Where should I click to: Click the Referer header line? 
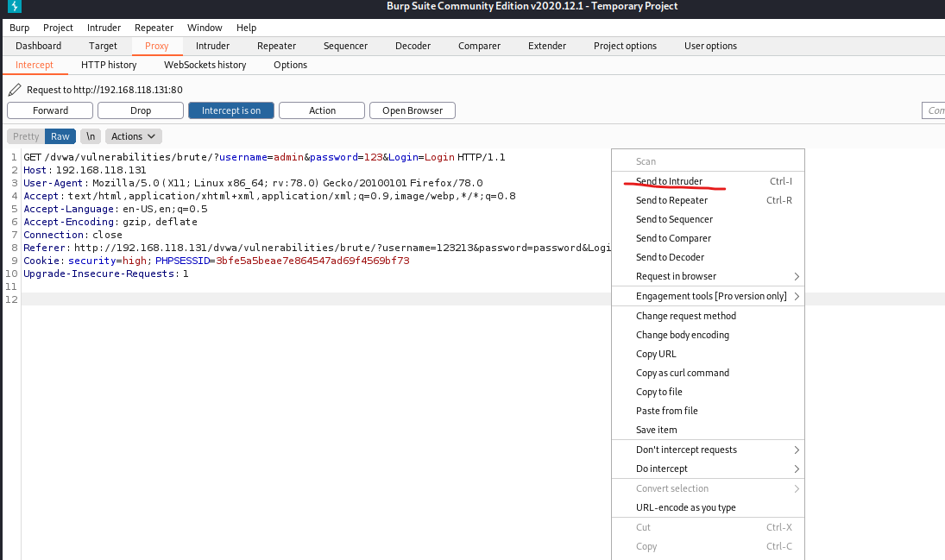pos(317,248)
